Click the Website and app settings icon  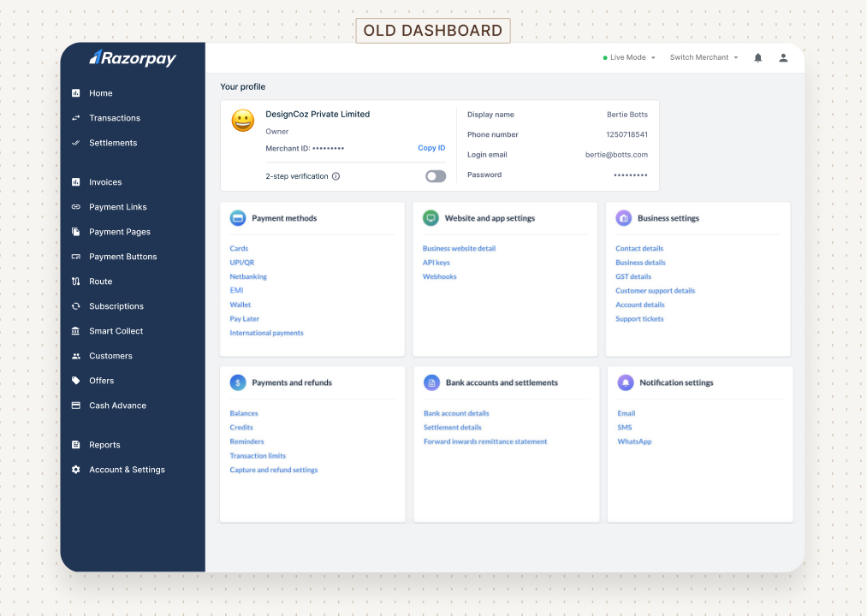pos(431,218)
